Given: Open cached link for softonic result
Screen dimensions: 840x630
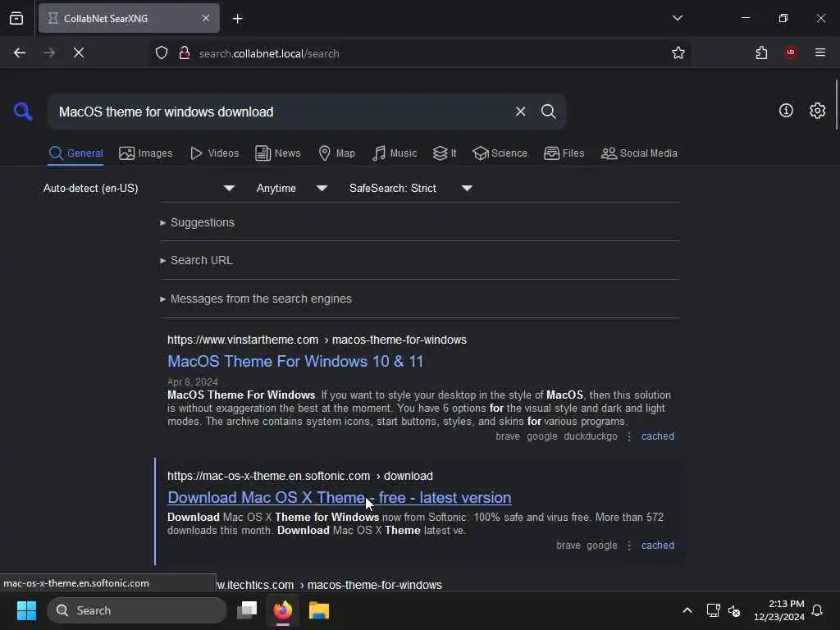Looking at the screenshot, I should 658,546.
